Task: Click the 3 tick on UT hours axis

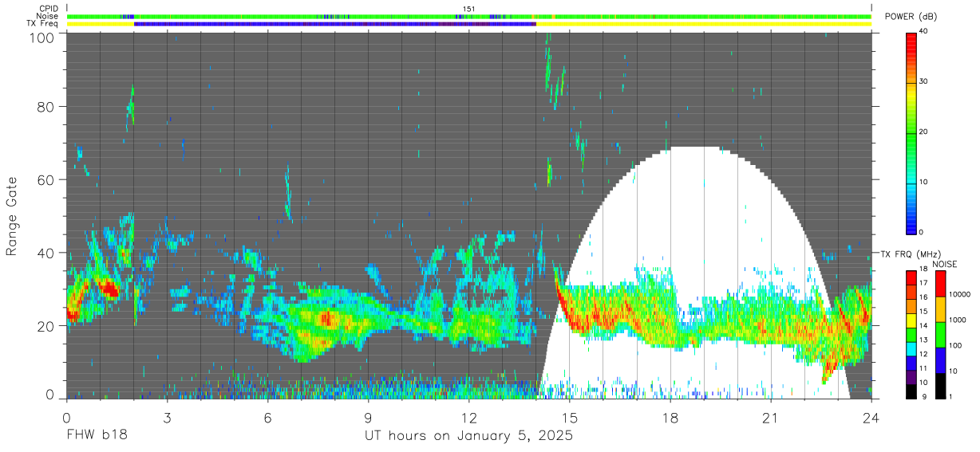Action: (x=167, y=417)
